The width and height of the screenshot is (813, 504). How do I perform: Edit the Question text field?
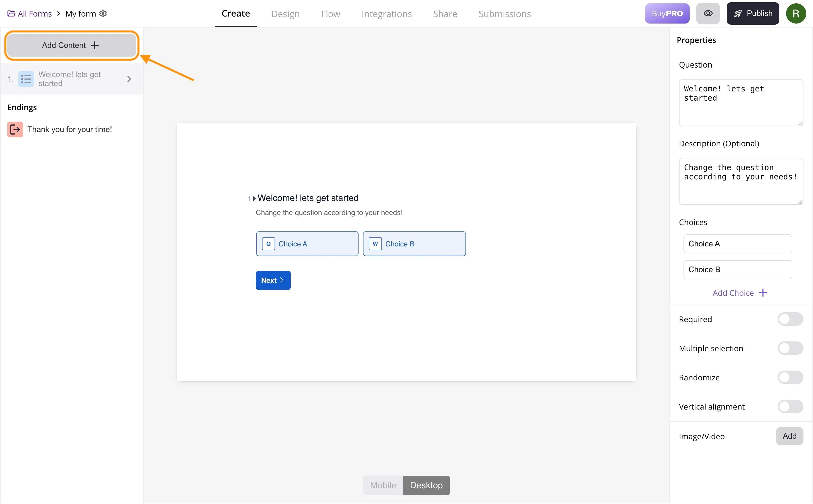pyautogui.click(x=741, y=102)
